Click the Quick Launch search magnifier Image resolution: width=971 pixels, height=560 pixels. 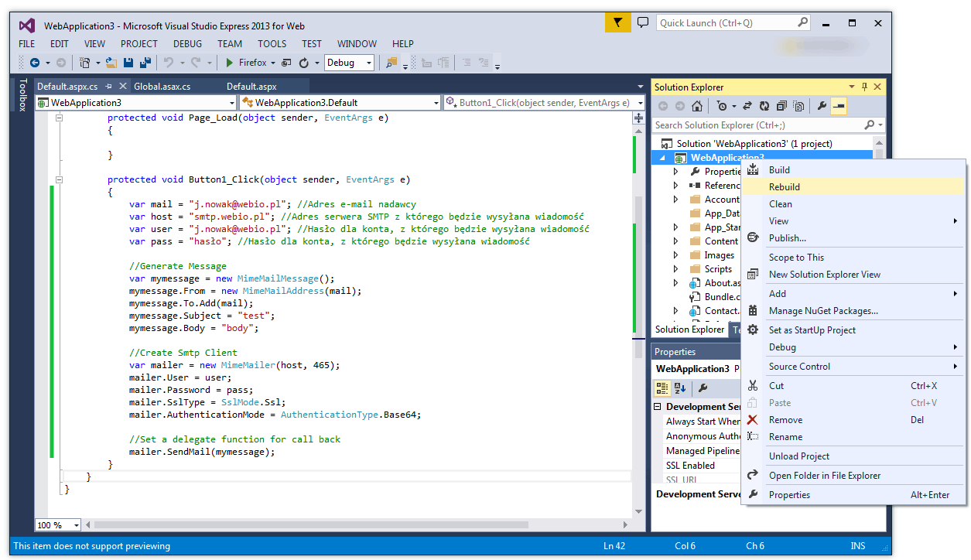(x=803, y=22)
